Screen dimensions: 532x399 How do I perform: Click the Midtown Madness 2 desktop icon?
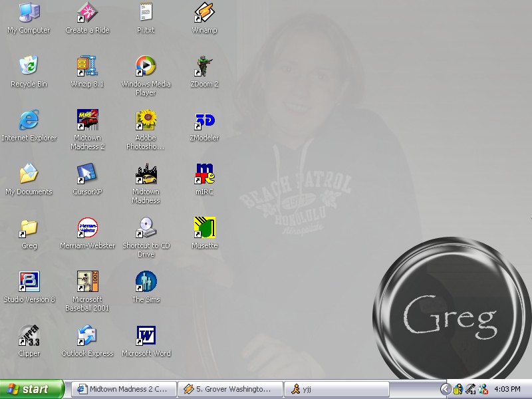coord(88,121)
